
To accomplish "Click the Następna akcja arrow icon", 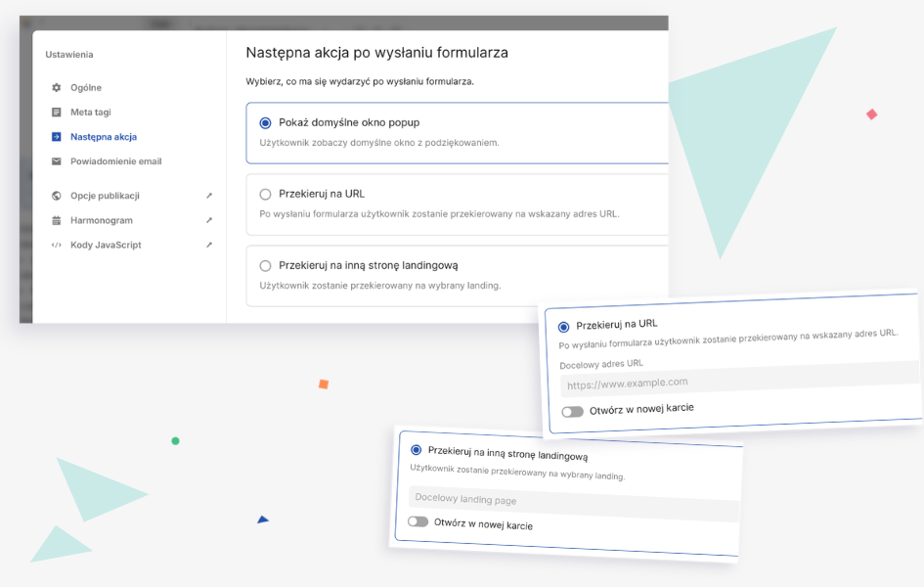I will [x=57, y=137].
